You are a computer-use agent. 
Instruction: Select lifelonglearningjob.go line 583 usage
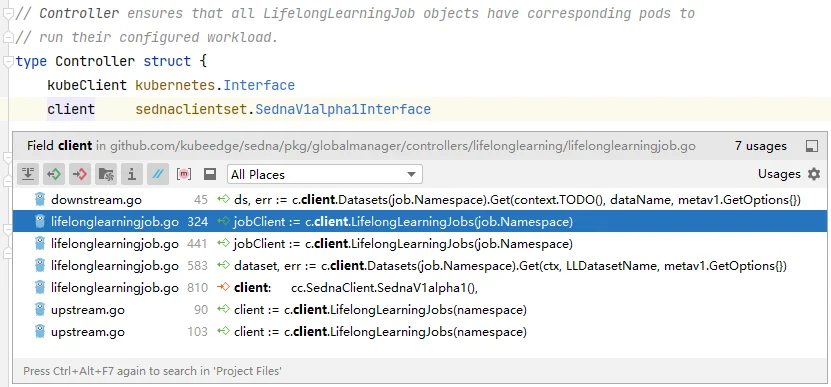tap(420, 266)
